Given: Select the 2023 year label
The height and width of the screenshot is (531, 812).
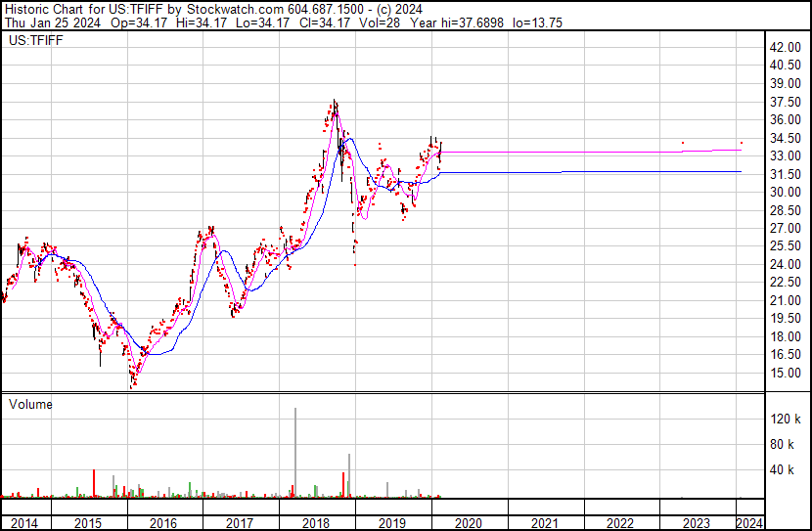Looking at the screenshot, I should point(697,523).
